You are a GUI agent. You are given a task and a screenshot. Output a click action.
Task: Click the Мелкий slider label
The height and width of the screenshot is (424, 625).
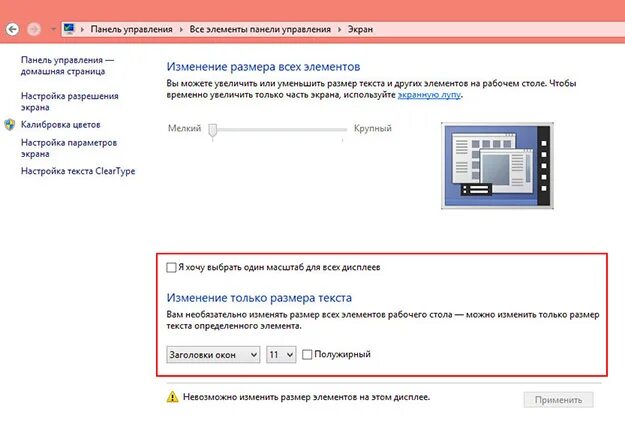click(x=185, y=128)
